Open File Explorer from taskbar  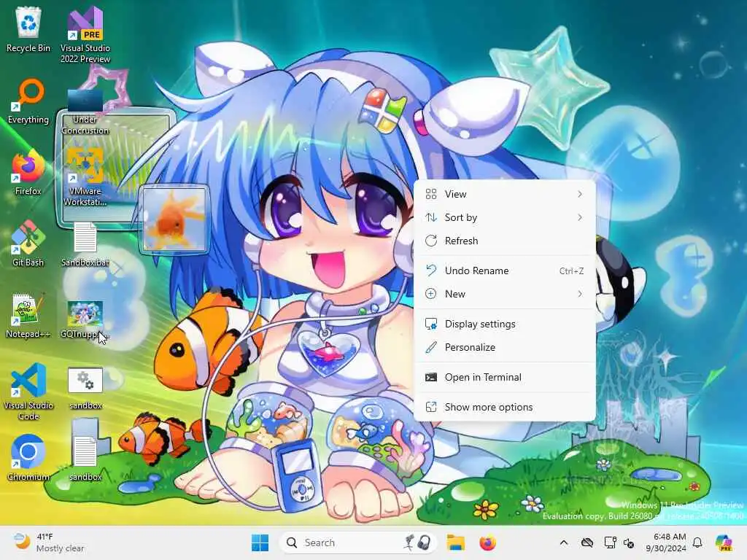coord(455,542)
